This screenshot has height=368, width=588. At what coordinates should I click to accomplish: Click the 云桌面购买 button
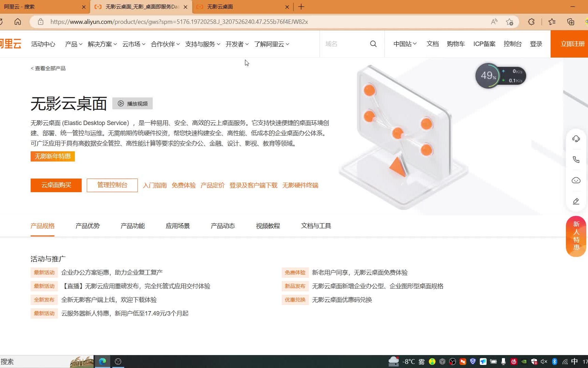[56, 185]
